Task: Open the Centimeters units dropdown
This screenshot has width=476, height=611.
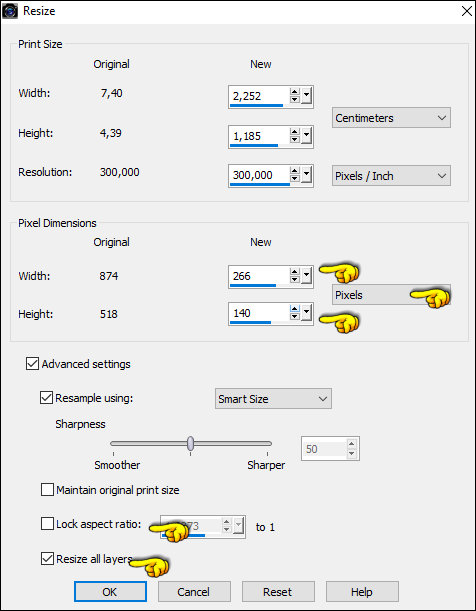Action: 391,118
